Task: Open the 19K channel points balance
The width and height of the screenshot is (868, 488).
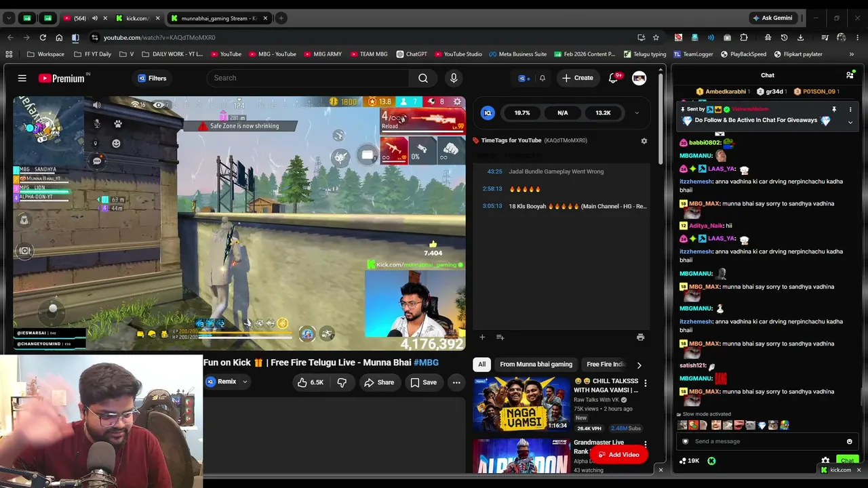Action: (x=689, y=461)
